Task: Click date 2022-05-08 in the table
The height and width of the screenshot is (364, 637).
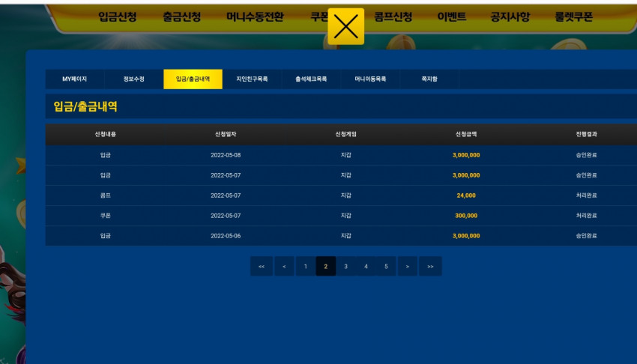Action: 226,155
